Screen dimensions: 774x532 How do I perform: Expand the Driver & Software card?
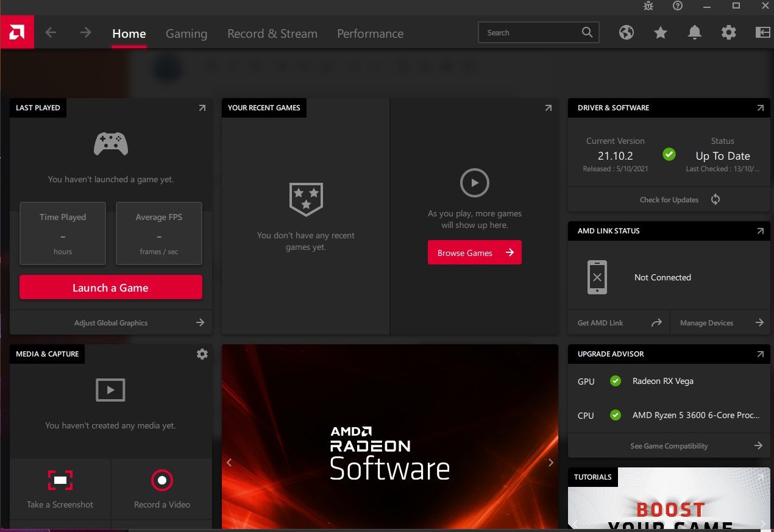760,108
